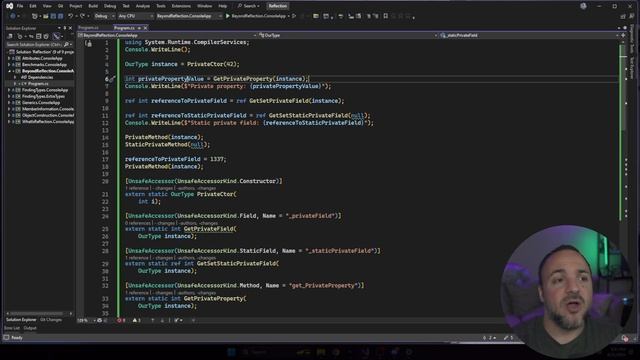Screen dimensions: 640x360
Task: Click the Search box in title bar
Action: click(x=249, y=6)
